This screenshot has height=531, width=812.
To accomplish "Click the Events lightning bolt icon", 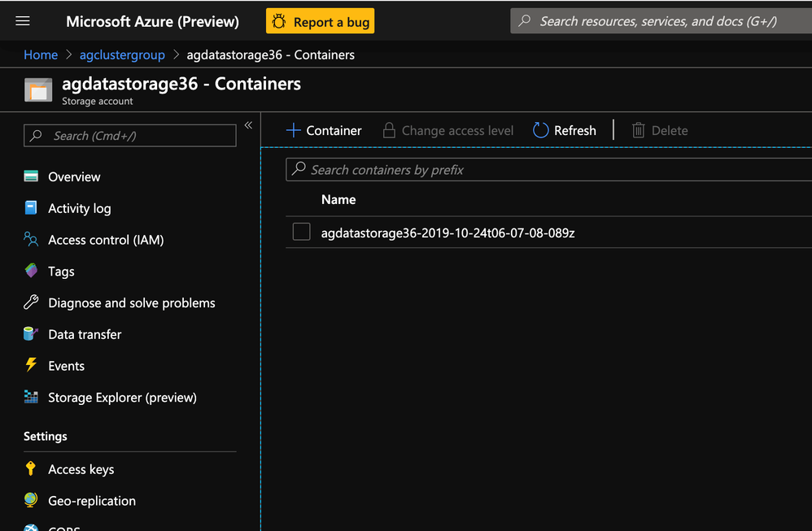I will 31,365.
